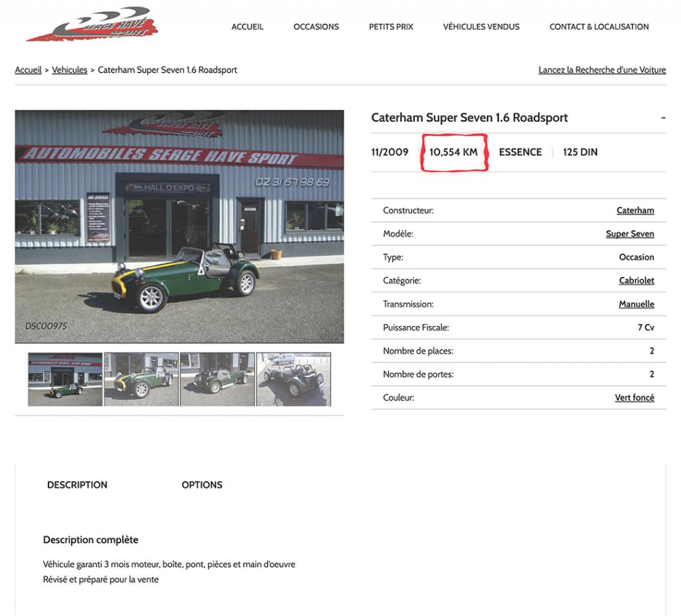Follow the Super Seven modèle link

coord(630,234)
